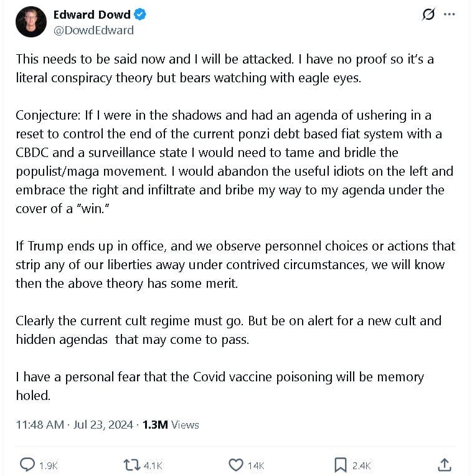Click Edward Dowd's profile avatar
Image resolution: width=472 pixels, height=476 pixels.
click(x=31, y=22)
